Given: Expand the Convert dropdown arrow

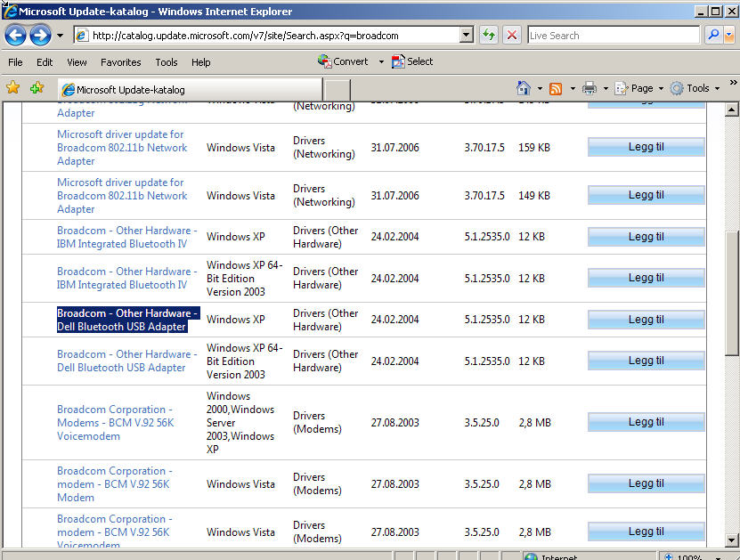Looking at the screenshot, I should 381,61.
